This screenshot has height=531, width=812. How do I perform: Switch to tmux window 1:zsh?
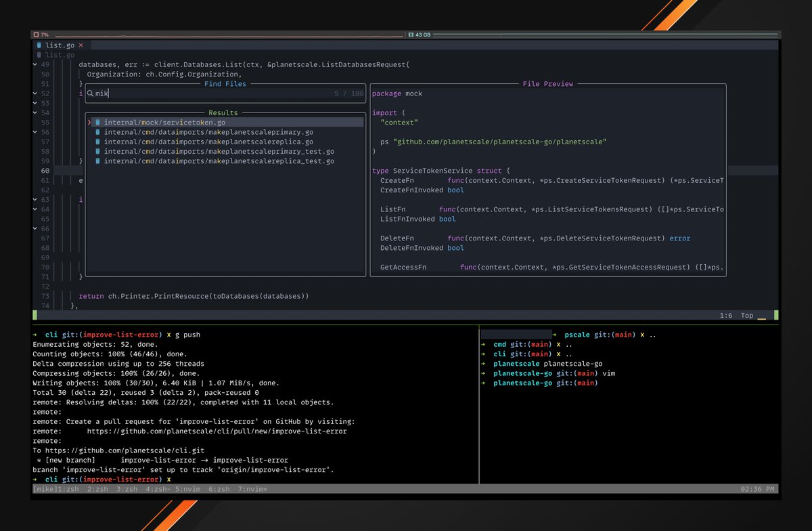point(68,489)
